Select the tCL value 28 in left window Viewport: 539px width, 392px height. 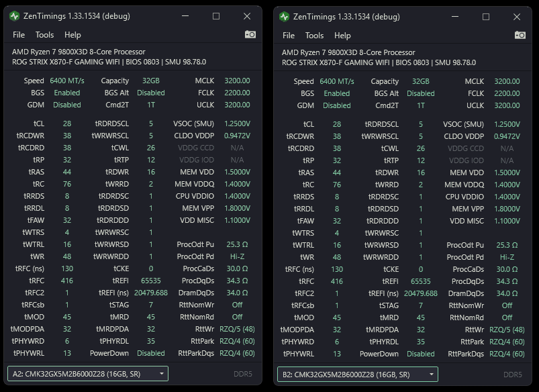pos(67,124)
